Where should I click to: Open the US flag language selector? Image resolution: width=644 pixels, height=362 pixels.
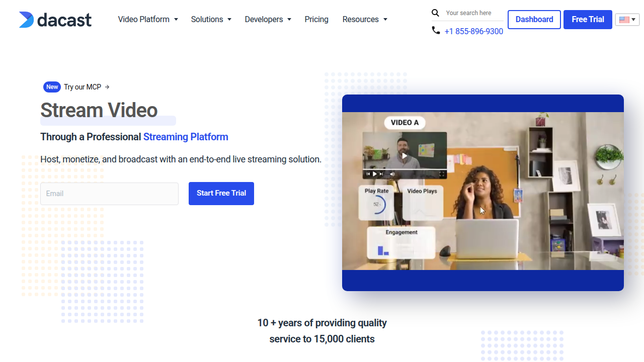(x=627, y=20)
